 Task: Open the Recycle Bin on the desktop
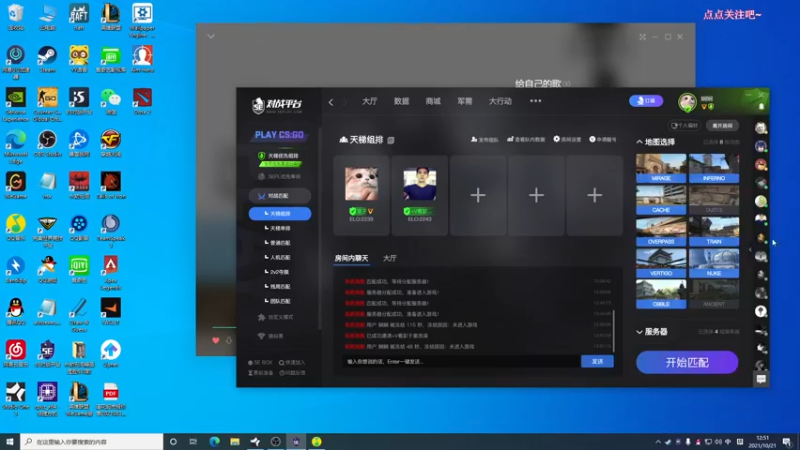tap(16, 17)
